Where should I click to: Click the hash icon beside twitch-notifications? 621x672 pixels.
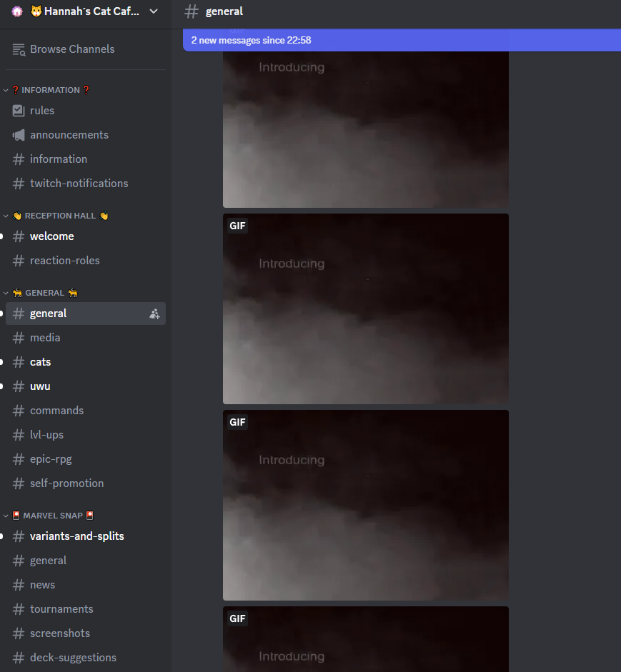tap(19, 184)
